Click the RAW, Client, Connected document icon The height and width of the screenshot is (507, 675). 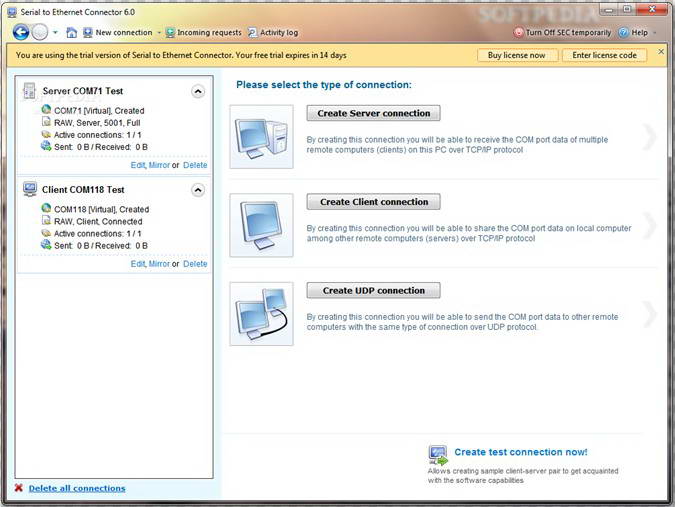(46, 220)
